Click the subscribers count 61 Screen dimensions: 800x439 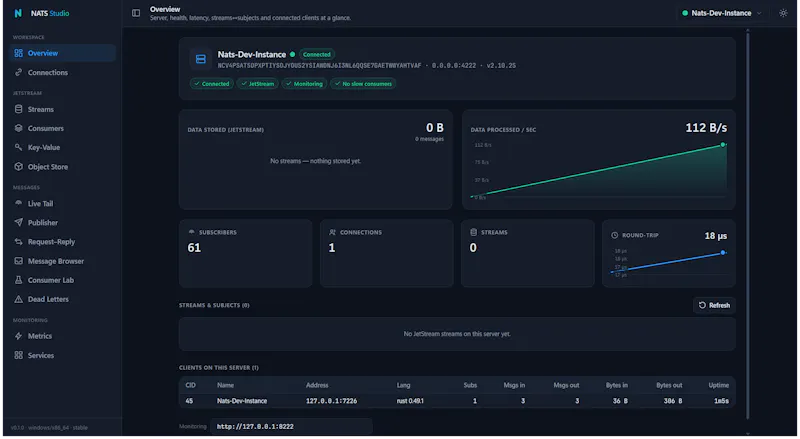click(194, 248)
